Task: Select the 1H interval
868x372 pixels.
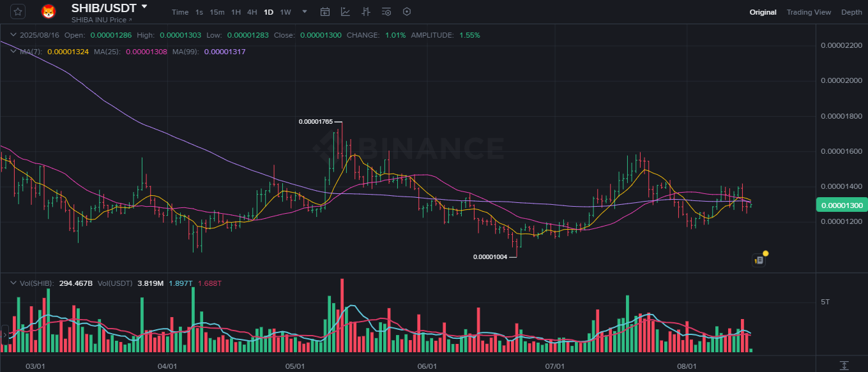Action: (236, 12)
